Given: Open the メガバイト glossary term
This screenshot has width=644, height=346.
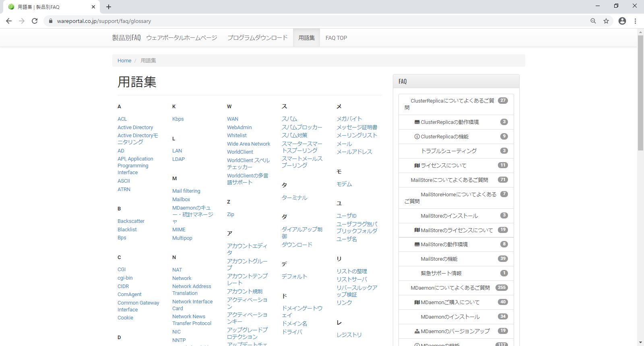Looking at the screenshot, I should [349, 119].
